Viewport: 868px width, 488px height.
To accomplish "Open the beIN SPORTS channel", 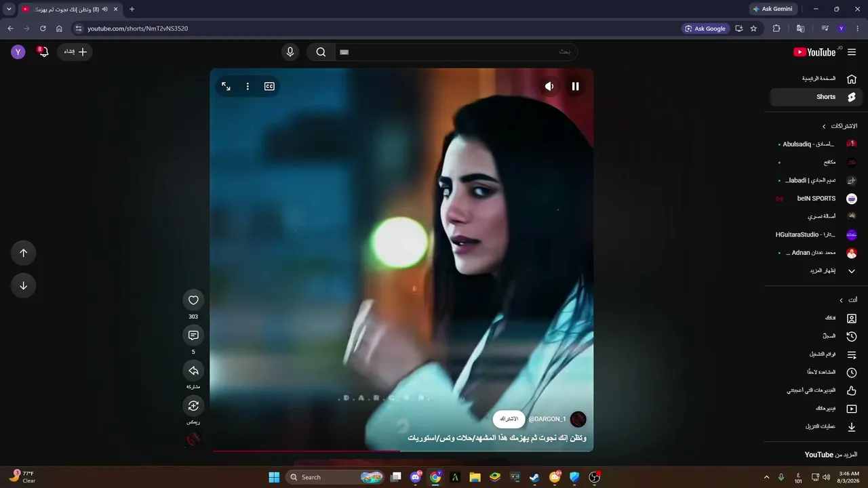I will (x=817, y=199).
